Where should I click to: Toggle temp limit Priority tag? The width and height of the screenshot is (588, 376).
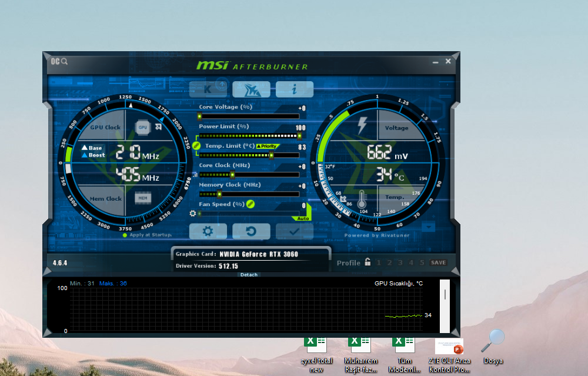(x=268, y=146)
